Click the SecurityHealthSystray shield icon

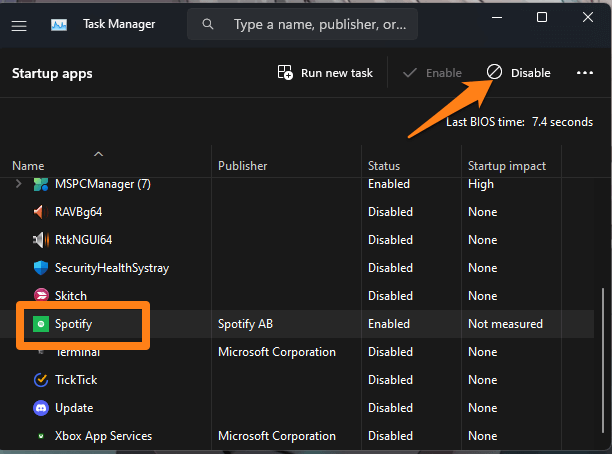[x=41, y=268]
